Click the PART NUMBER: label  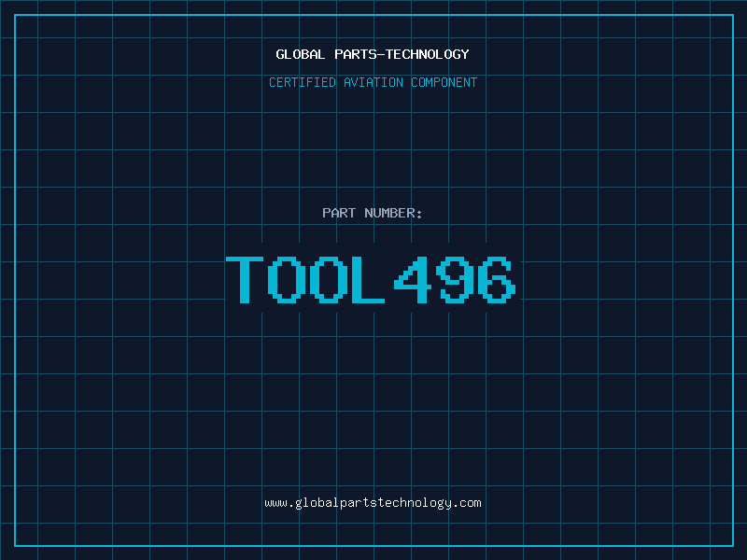click(373, 213)
